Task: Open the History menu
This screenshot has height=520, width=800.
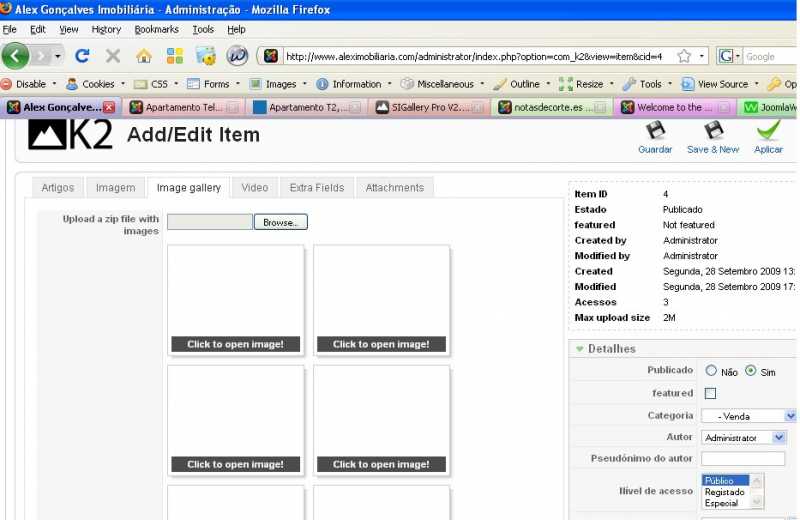Action: [106, 30]
